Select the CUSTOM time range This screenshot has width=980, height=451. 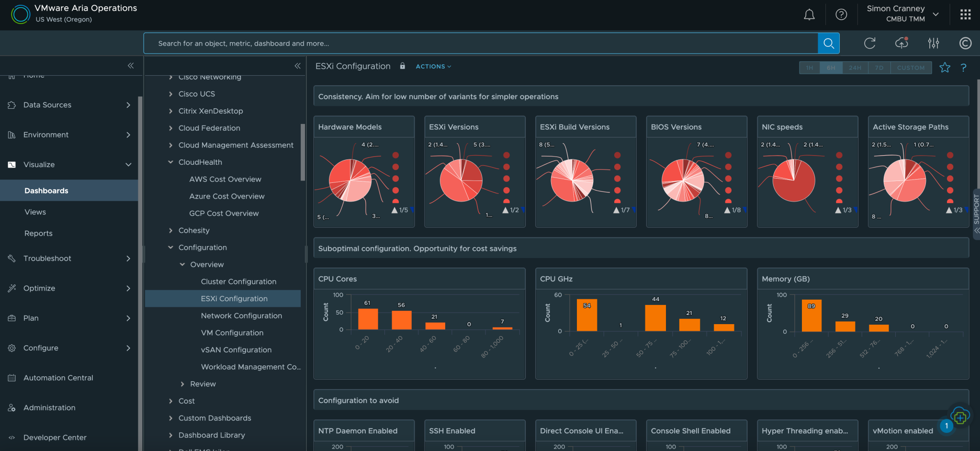pyautogui.click(x=911, y=68)
